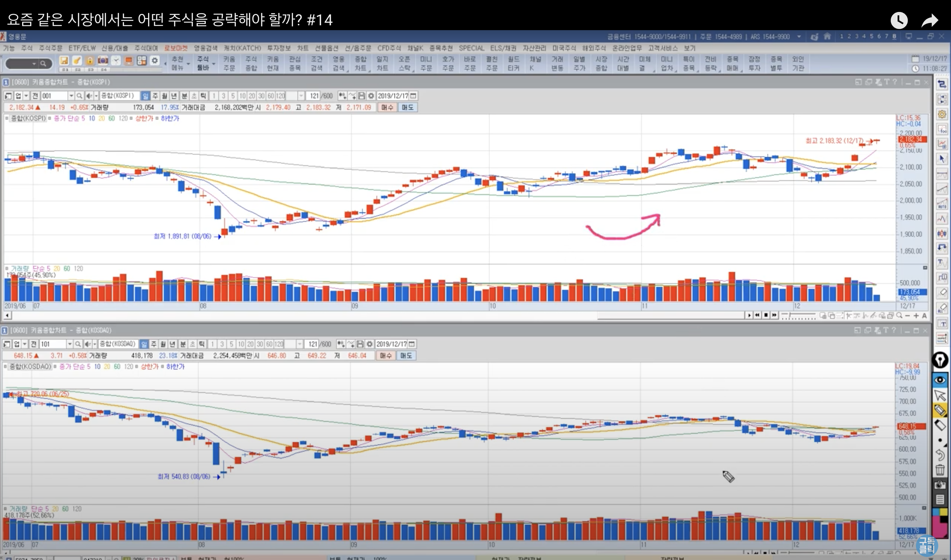
Task: Expand the 001 index code dropdown
Action: click(71, 96)
